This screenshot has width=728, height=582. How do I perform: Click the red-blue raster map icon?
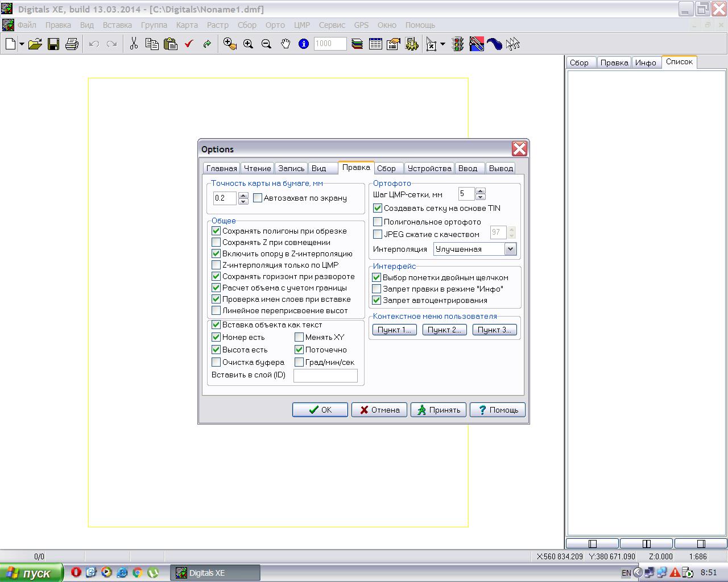point(477,44)
